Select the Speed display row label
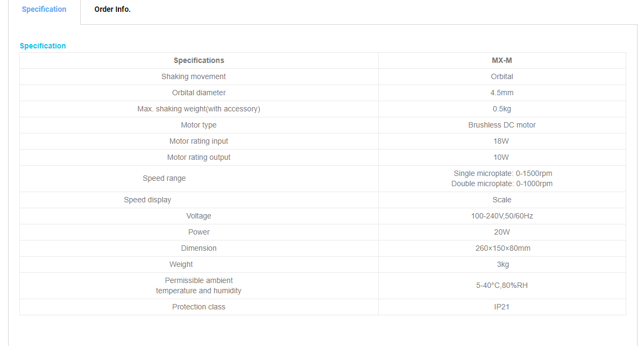The image size is (644, 346). click(147, 200)
